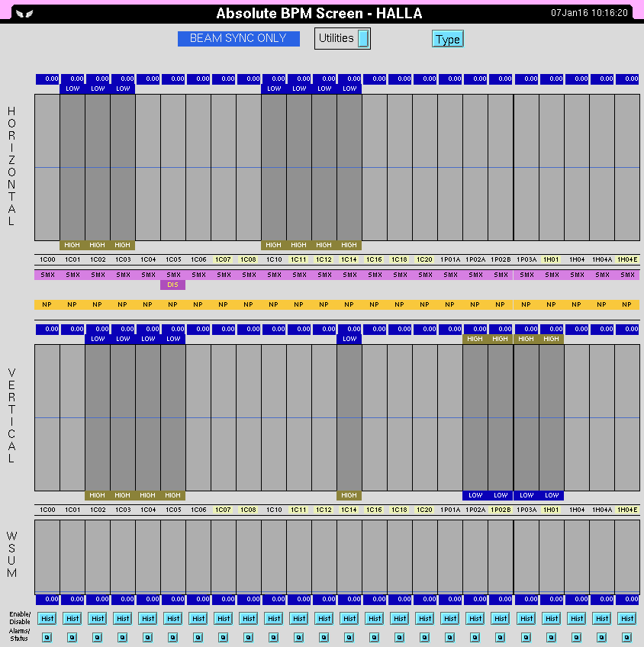
Task: Open alarm status icon for 1C01 column
Action: click(72, 638)
